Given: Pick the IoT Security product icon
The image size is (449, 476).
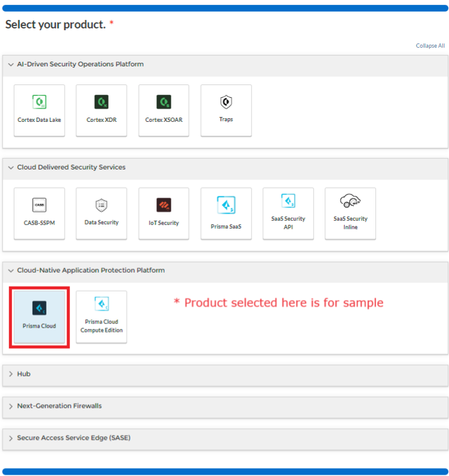Looking at the screenshot, I should 164,205.
